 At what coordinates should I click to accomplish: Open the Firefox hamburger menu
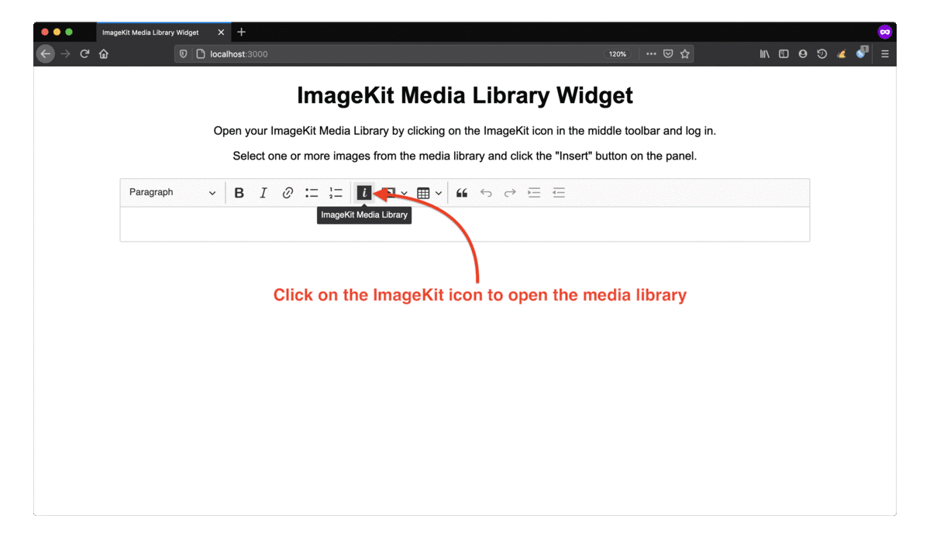(x=884, y=54)
